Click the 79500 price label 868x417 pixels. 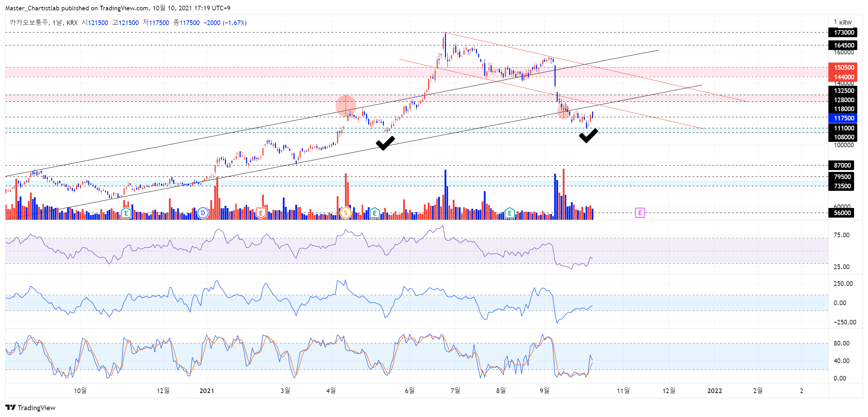(x=841, y=177)
